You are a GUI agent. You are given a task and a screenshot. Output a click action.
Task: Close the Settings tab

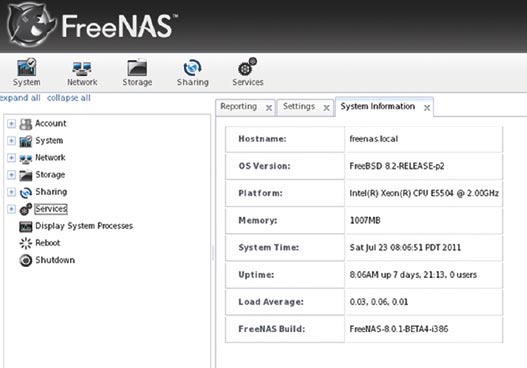coord(326,108)
